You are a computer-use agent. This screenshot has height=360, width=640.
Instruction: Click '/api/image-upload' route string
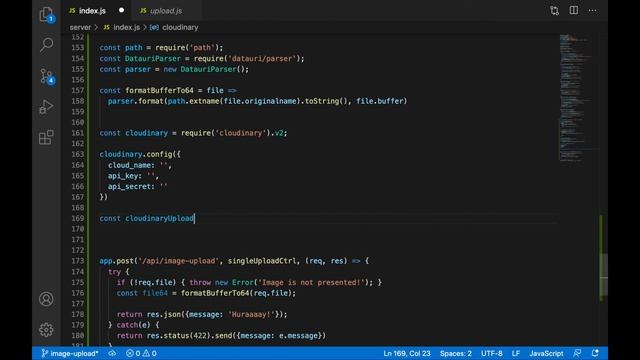(178, 261)
